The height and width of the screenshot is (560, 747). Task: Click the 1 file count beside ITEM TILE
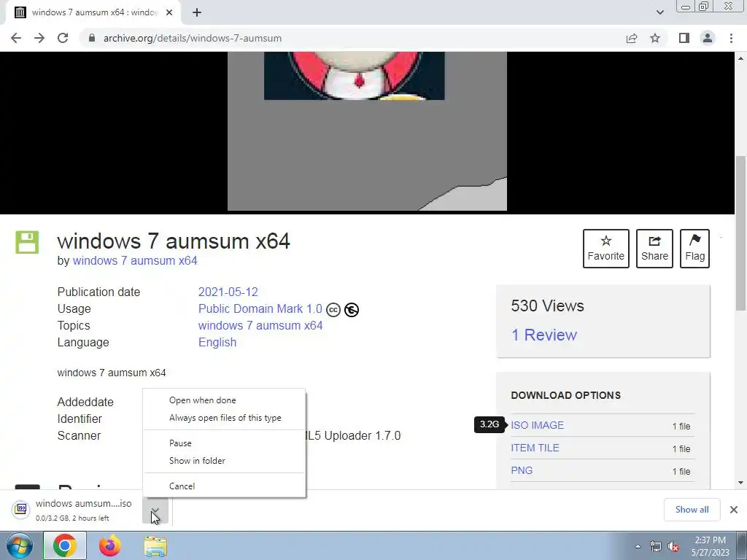681,448
